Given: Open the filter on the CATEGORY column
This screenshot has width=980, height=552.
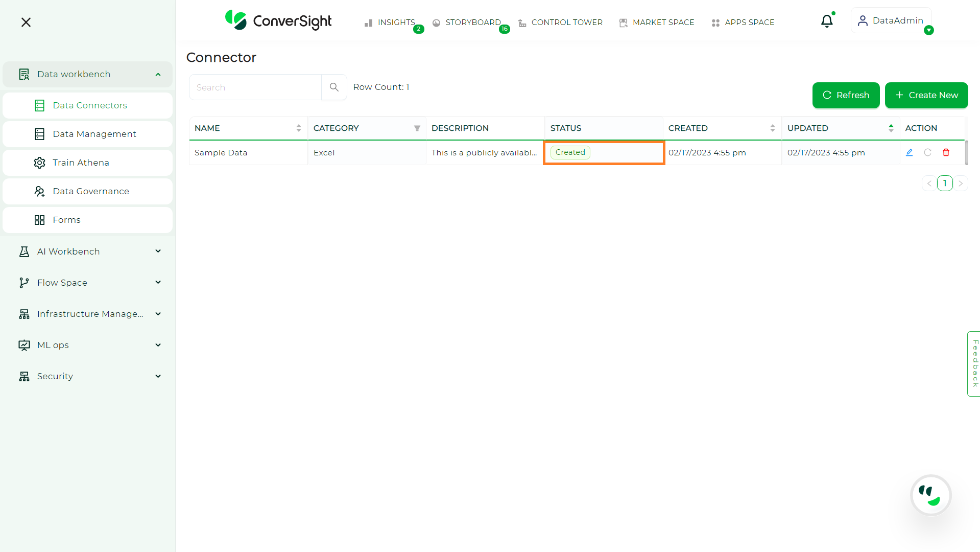Looking at the screenshot, I should point(417,128).
